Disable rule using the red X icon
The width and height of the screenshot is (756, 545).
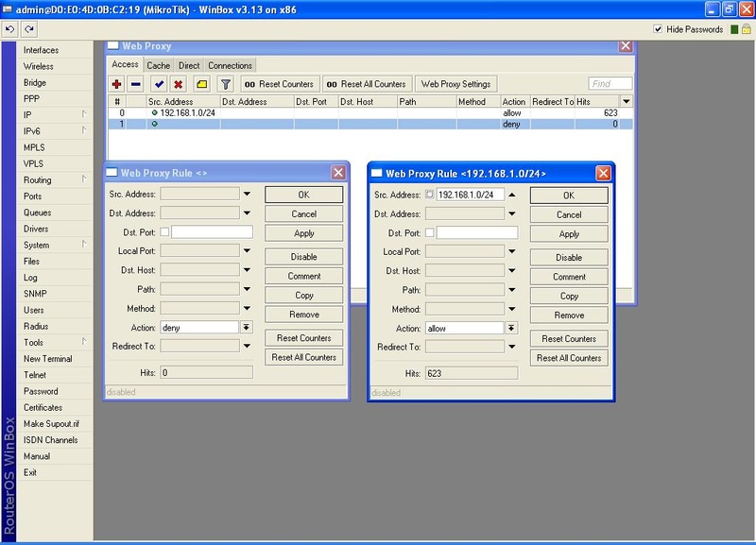click(179, 84)
